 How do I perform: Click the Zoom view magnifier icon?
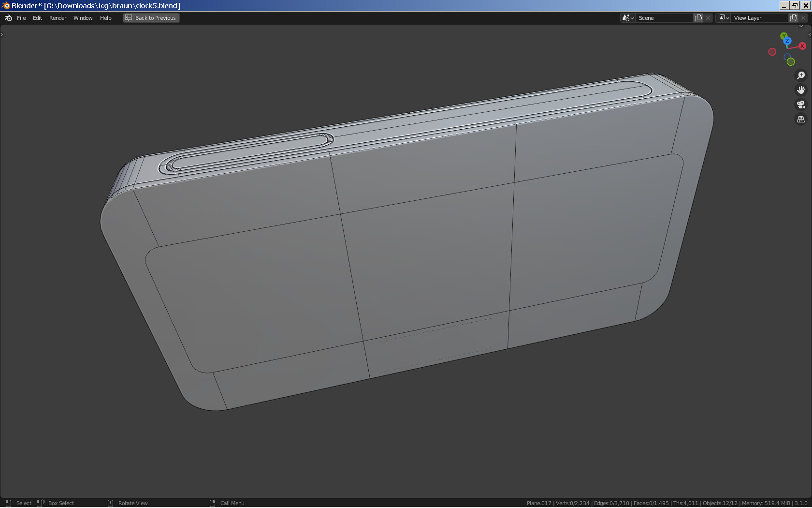(x=801, y=75)
